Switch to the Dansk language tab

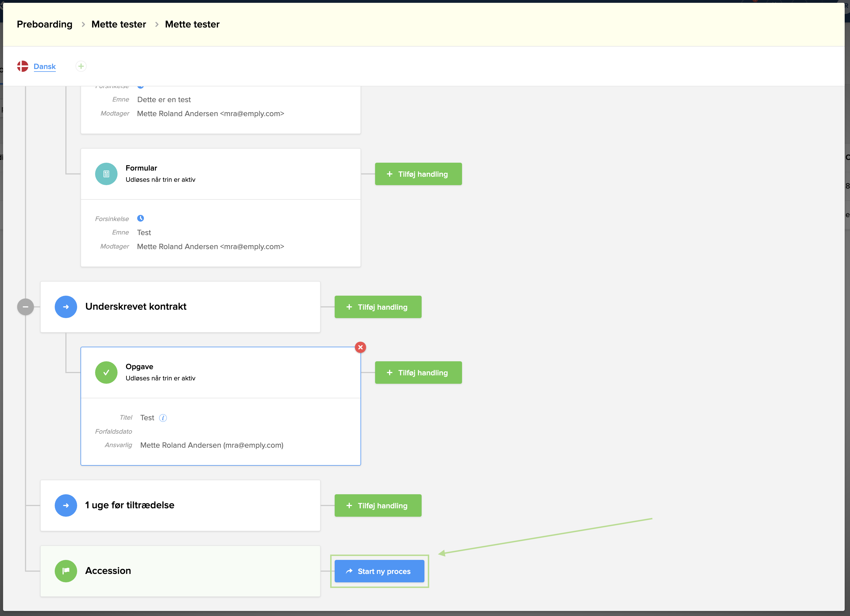[x=45, y=66]
